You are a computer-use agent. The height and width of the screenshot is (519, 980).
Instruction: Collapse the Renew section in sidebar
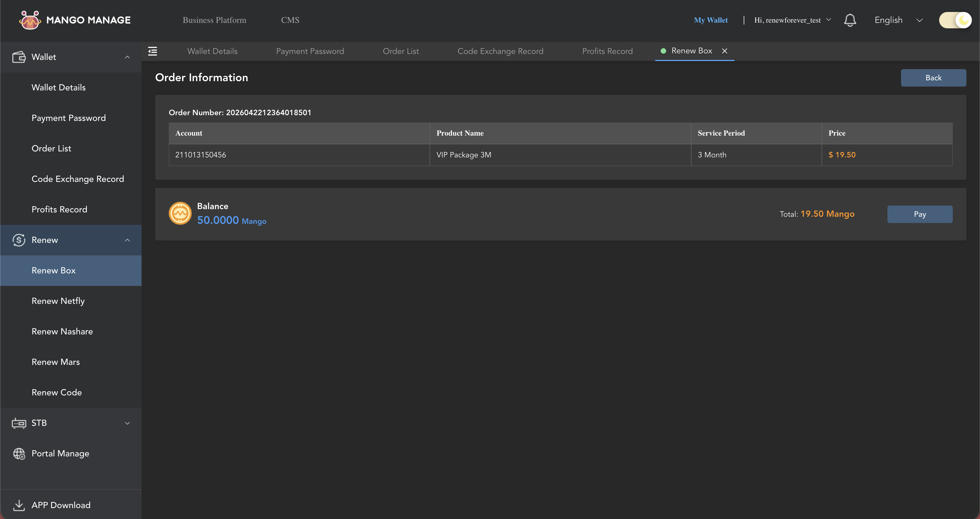(127, 240)
